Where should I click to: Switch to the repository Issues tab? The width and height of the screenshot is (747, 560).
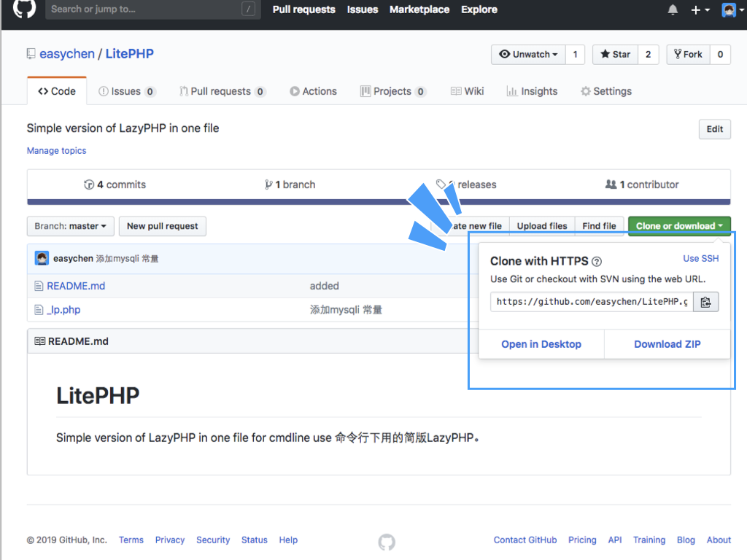[x=126, y=91]
